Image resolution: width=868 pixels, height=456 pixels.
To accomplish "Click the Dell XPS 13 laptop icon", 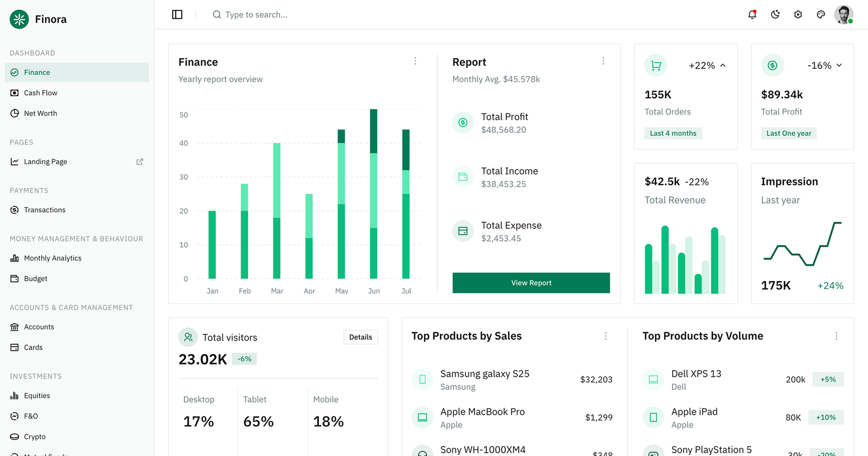I will click(x=653, y=379).
